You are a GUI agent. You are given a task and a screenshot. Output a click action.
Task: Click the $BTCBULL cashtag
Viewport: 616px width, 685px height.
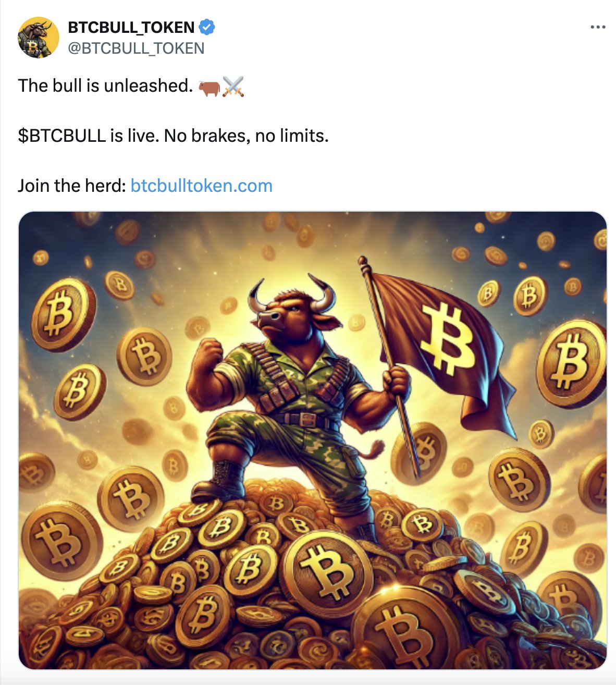[x=62, y=136]
